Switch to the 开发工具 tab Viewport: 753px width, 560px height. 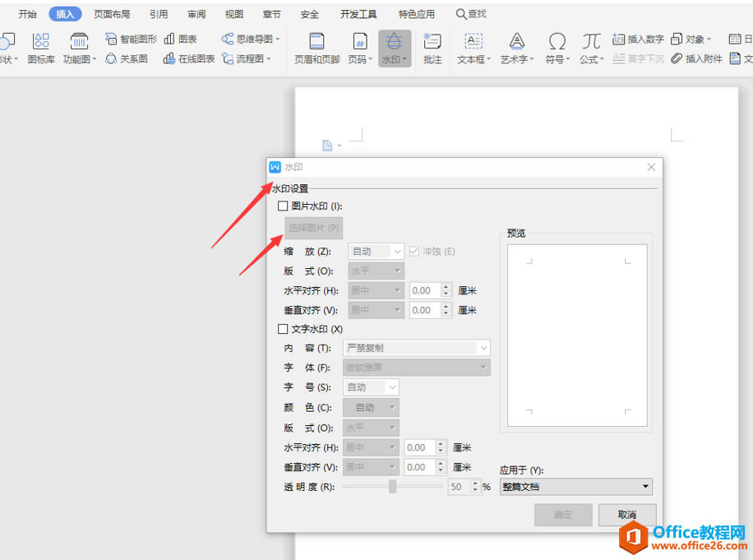358,14
